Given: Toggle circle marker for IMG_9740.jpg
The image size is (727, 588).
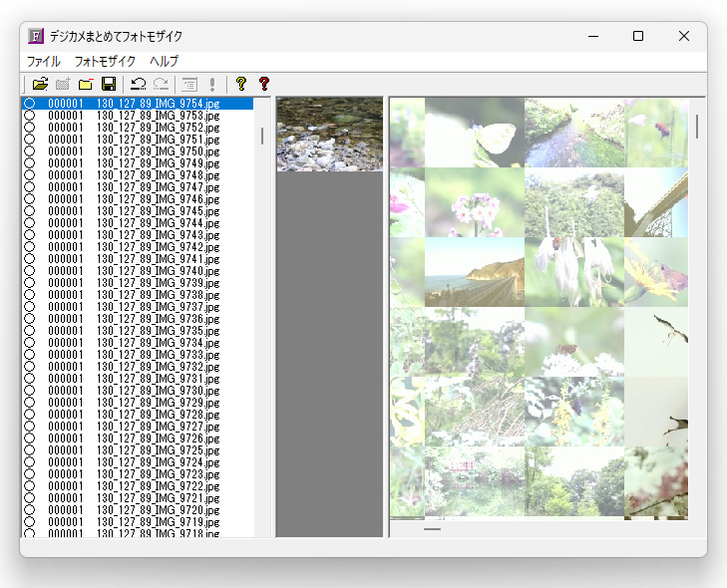Looking at the screenshot, I should [30, 271].
